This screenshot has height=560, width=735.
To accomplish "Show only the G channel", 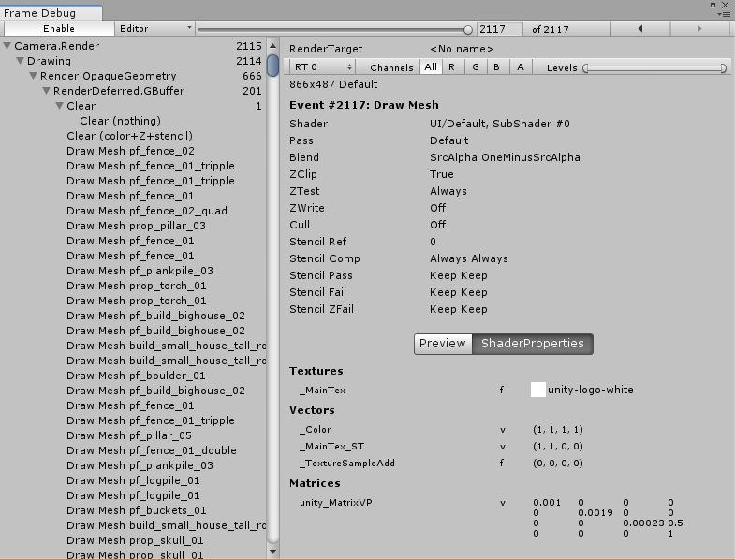I will click(475, 67).
